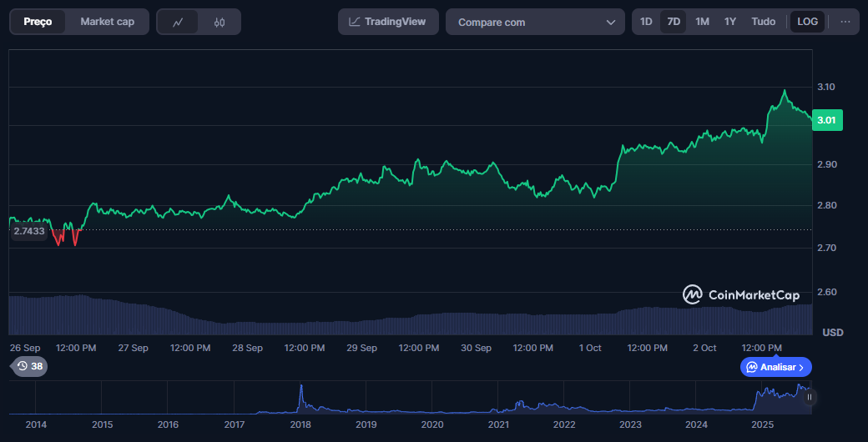Click the history badge showing 38

point(30,366)
